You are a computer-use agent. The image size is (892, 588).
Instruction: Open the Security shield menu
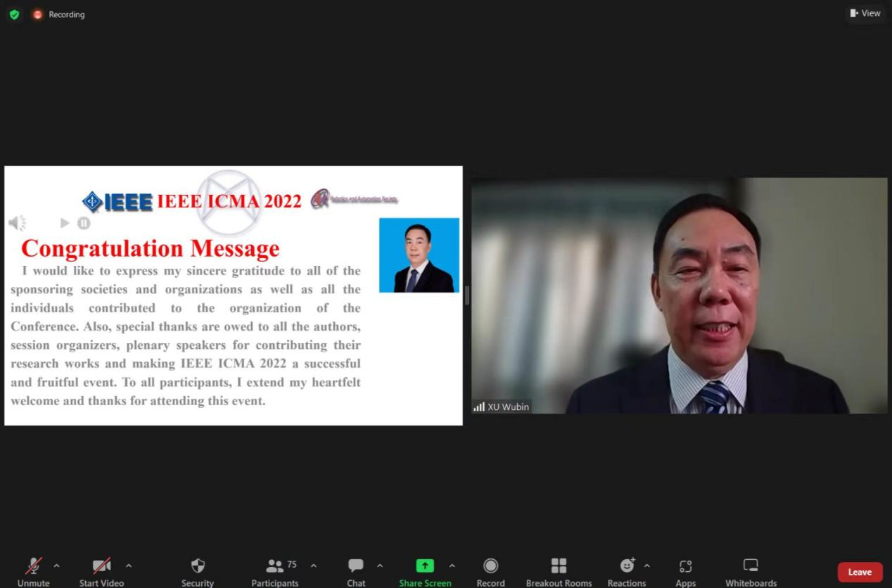coord(198,572)
